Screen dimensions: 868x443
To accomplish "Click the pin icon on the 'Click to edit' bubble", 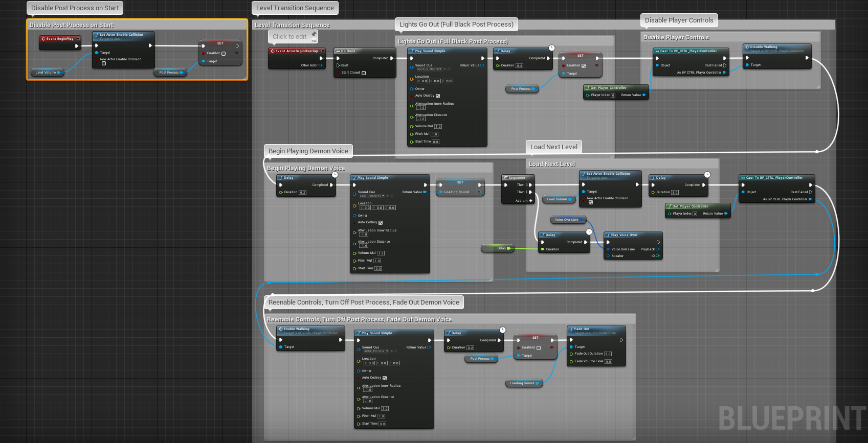I will click(314, 34).
